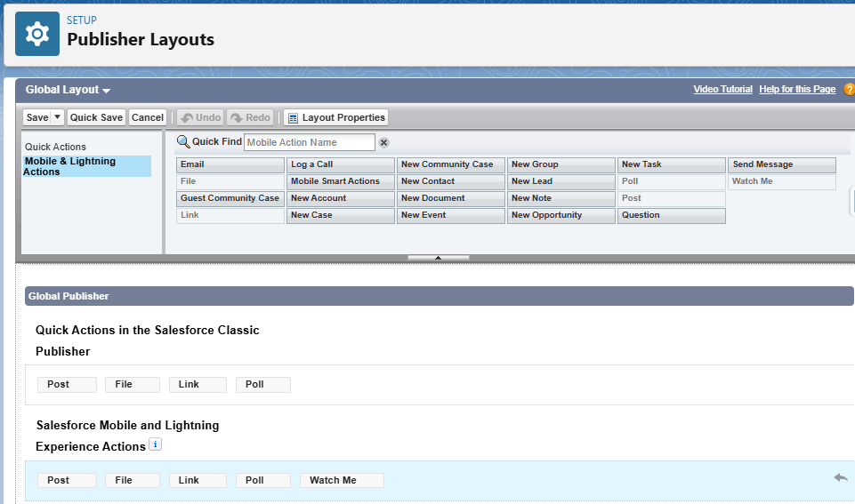Open Layout Properties

point(336,117)
